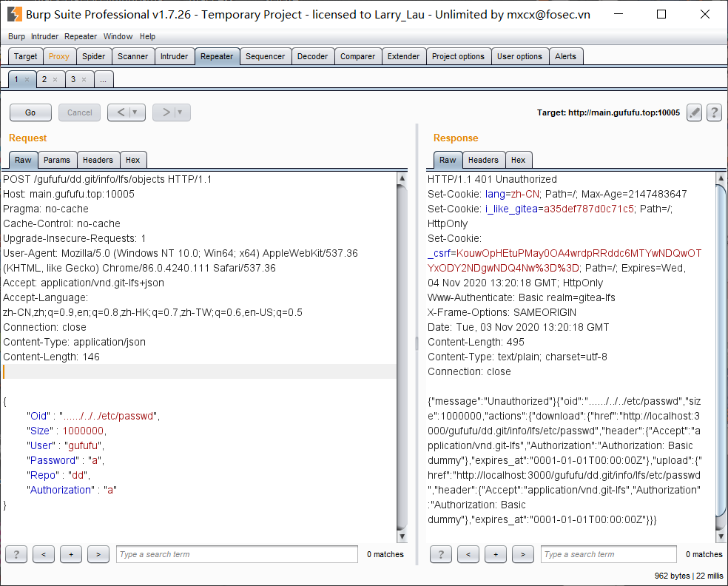
Task: Switch to the Extender tab
Action: (x=403, y=56)
